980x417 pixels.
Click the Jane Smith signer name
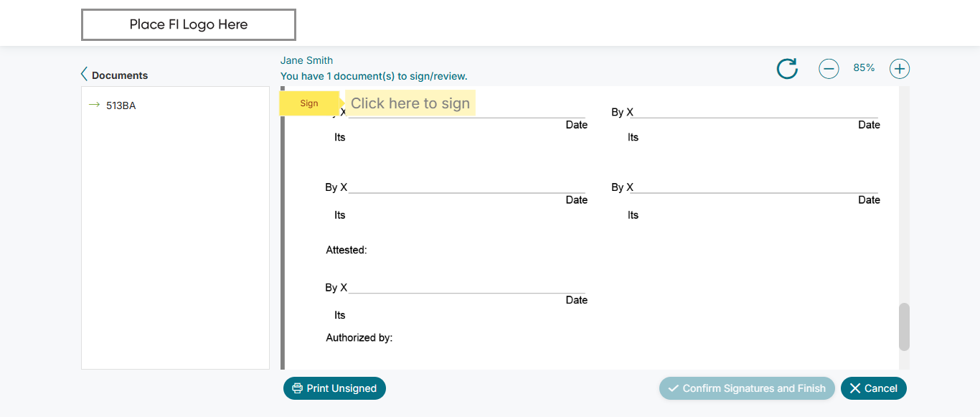306,60
